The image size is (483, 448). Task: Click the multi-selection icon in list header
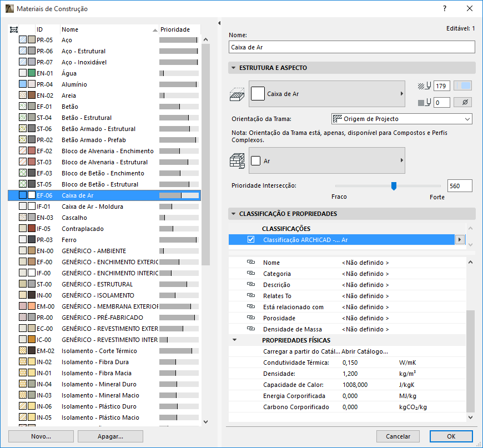(13, 29)
